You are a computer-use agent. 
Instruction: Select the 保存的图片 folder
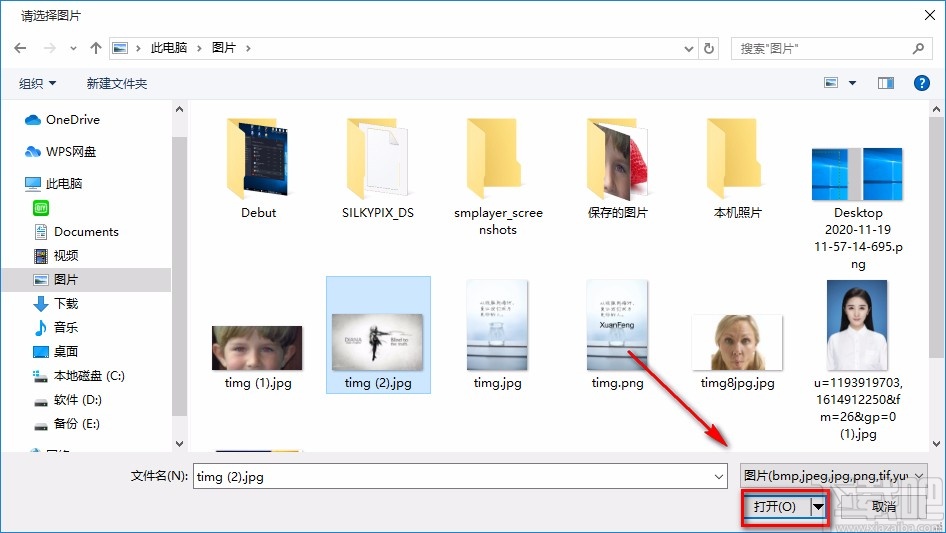click(617, 168)
